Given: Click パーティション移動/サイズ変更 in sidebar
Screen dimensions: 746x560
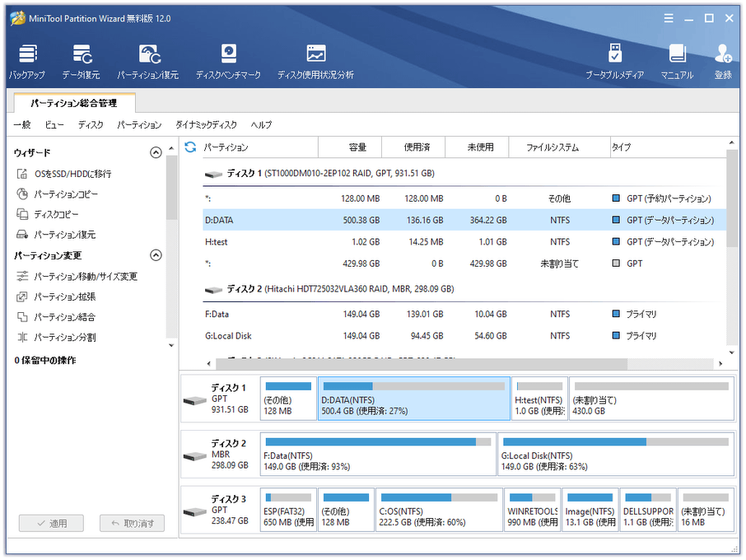Looking at the screenshot, I should [x=86, y=277].
